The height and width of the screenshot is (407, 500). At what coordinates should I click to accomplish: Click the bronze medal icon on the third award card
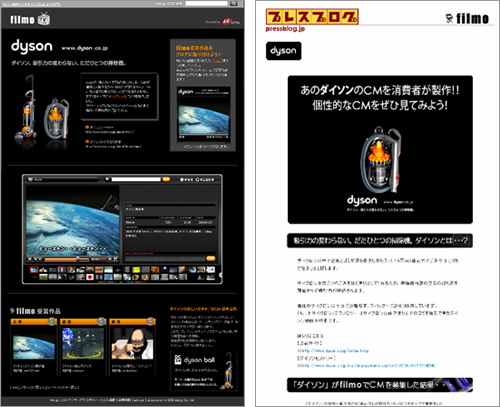(x=151, y=321)
